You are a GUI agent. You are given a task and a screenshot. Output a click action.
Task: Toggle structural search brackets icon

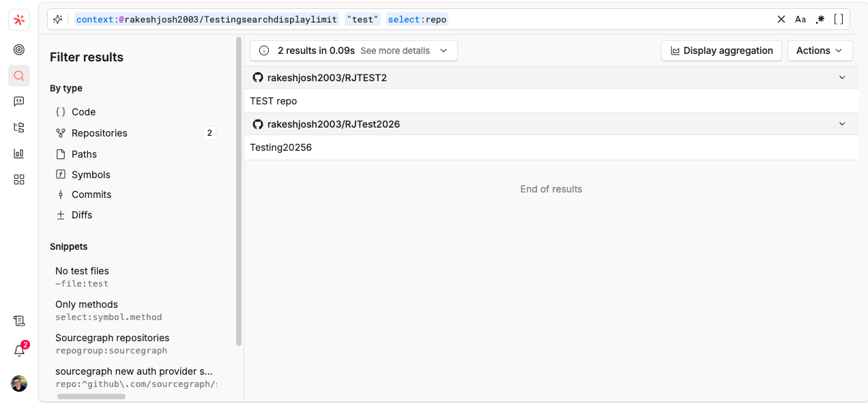coord(839,19)
